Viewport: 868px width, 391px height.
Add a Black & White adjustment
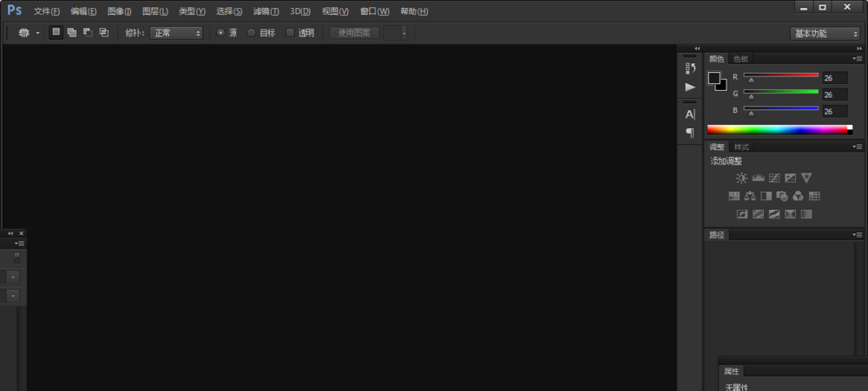pyautogui.click(x=766, y=196)
